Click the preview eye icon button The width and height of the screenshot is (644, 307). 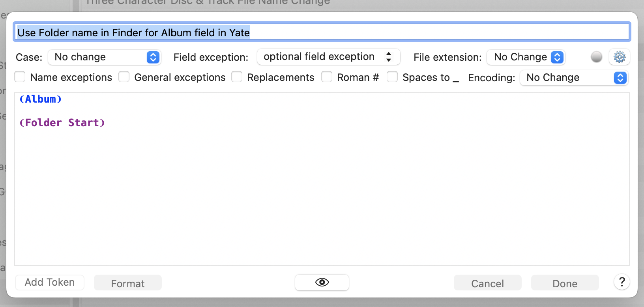pyautogui.click(x=322, y=283)
